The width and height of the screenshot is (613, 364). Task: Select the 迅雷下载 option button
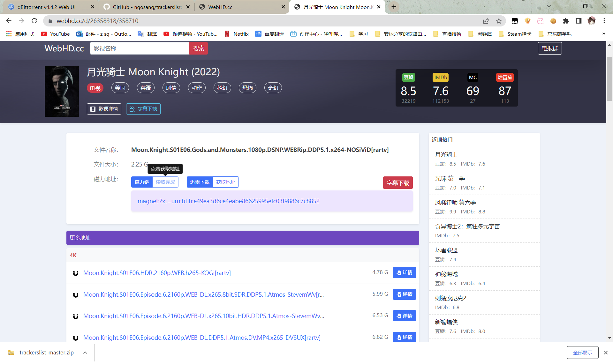click(200, 182)
